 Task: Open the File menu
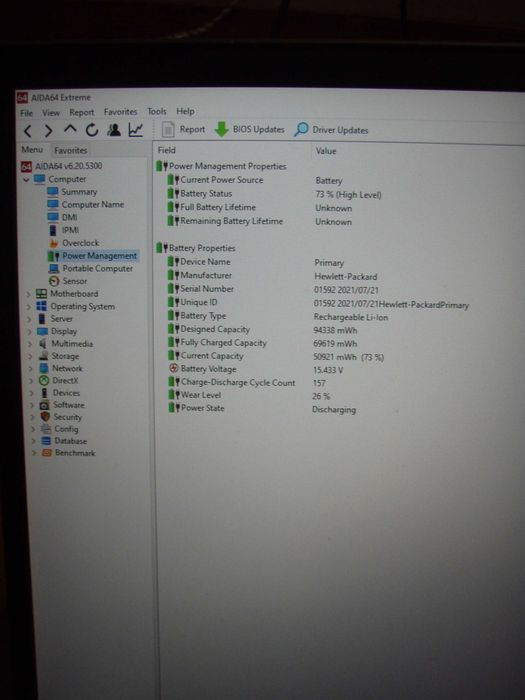tap(26, 113)
